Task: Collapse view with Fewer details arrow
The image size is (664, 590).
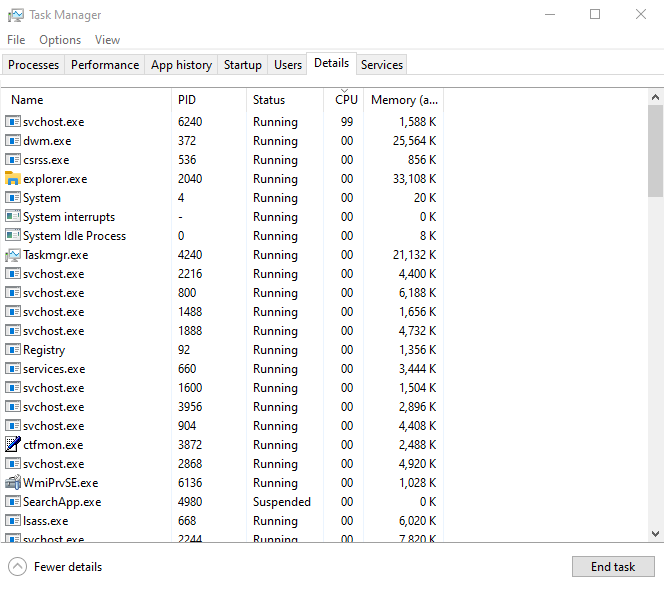Action: [x=17, y=567]
